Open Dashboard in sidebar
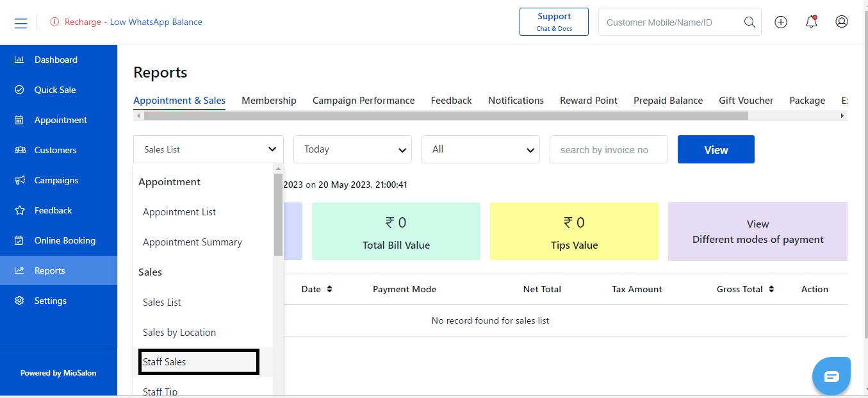Screen dimensions: 868x398 point(58,60)
